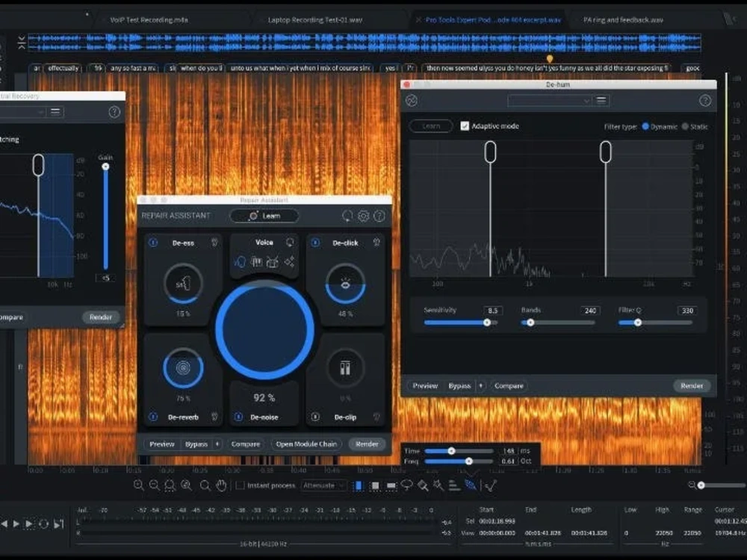Select the Magic Wand tool
The width and height of the screenshot is (747, 560).
tap(438, 485)
